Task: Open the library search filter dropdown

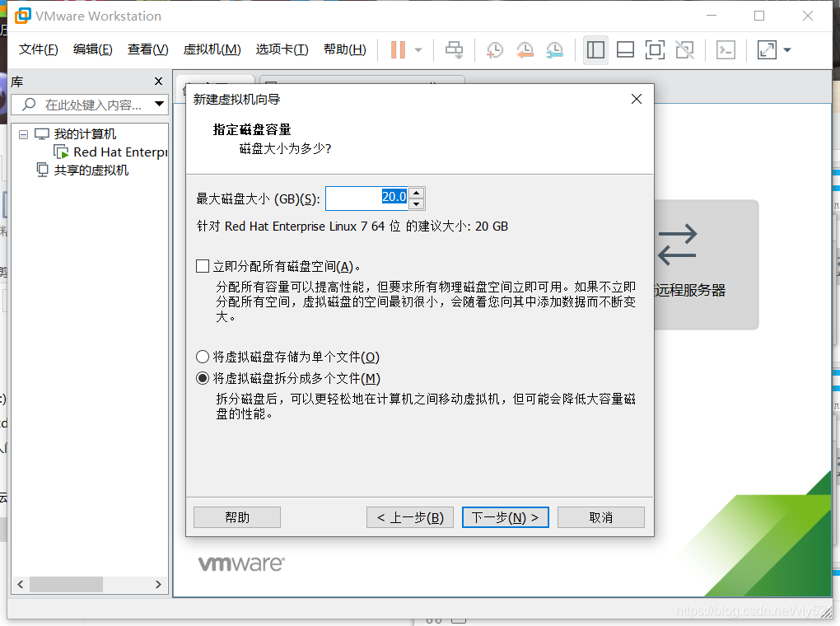Action: click(x=160, y=105)
